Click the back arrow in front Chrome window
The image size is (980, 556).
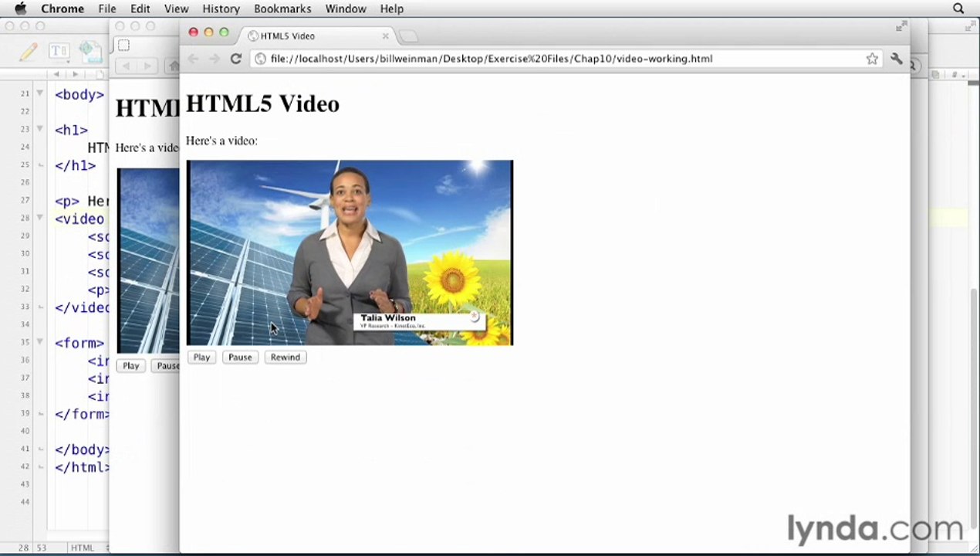(x=193, y=59)
